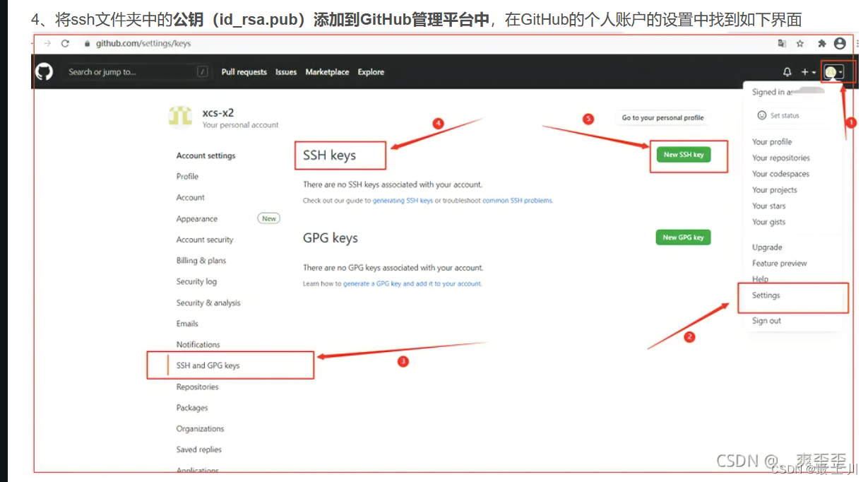Open generate a GPG key link
This screenshot has height=482, width=868.
pyautogui.click(x=412, y=283)
